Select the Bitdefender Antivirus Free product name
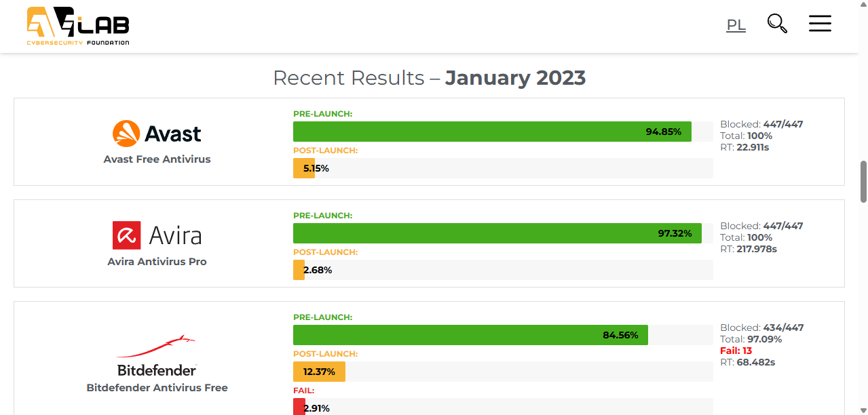The image size is (868, 415). (157, 388)
